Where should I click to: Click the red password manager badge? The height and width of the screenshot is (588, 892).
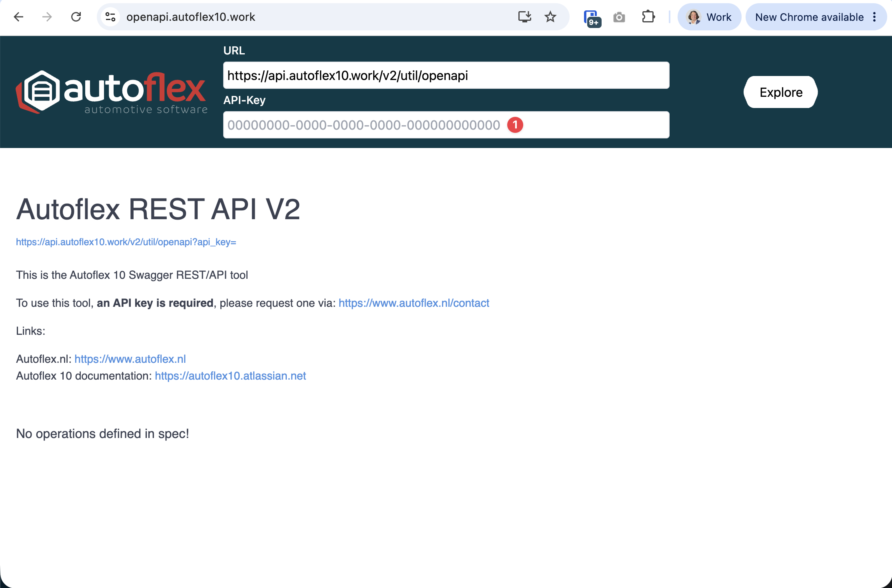[515, 125]
